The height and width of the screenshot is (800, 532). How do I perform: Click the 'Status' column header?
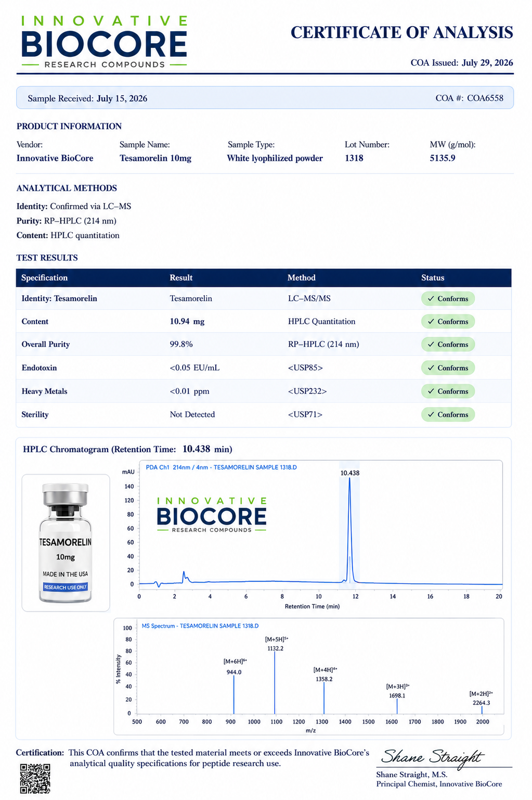pyautogui.click(x=433, y=278)
